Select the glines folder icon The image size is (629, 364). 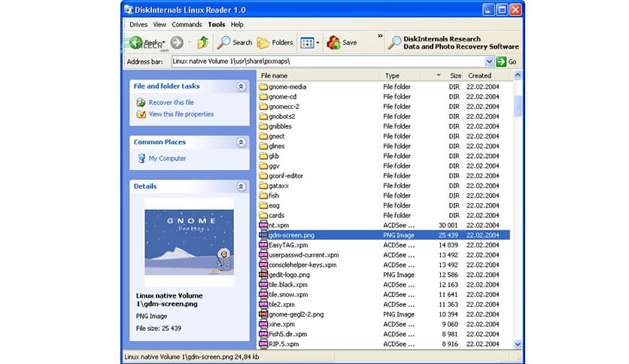tap(263, 146)
